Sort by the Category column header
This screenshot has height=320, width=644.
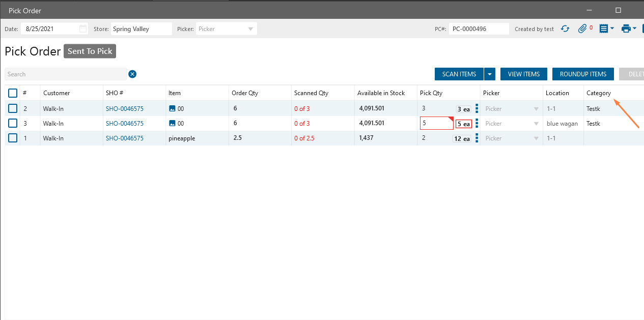[598, 93]
